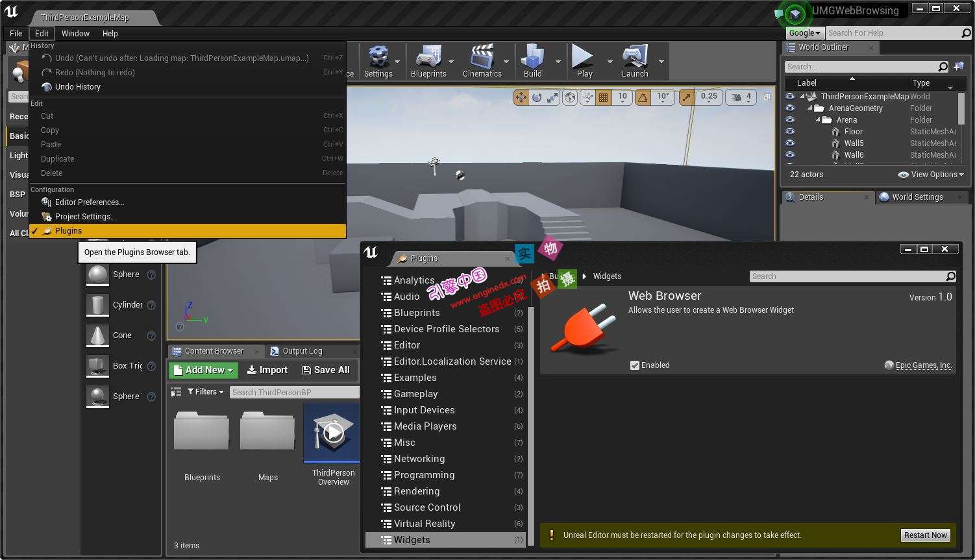Toggle rotation snapping in the viewport
This screenshot has width=975, height=560.
tap(643, 97)
